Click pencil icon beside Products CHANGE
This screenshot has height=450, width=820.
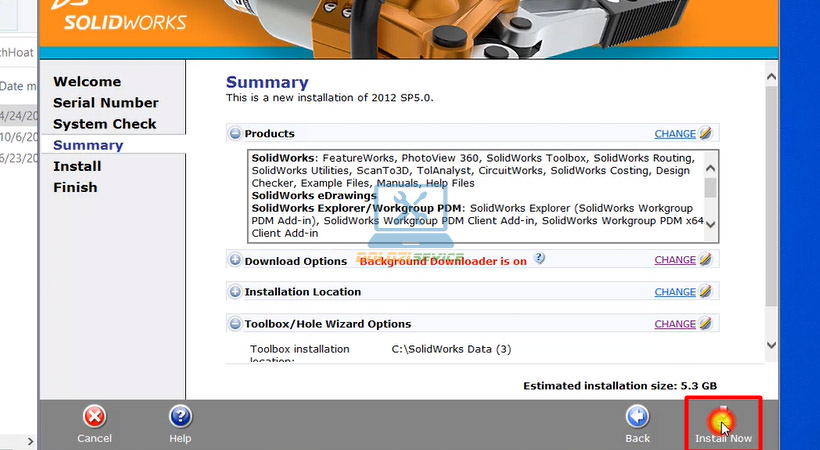706,133
